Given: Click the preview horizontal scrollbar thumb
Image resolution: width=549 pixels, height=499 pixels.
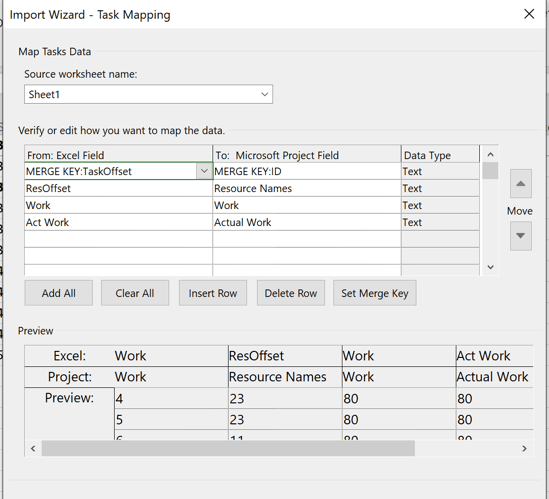Looking at the screenshot, I should (x=228, y=449).
